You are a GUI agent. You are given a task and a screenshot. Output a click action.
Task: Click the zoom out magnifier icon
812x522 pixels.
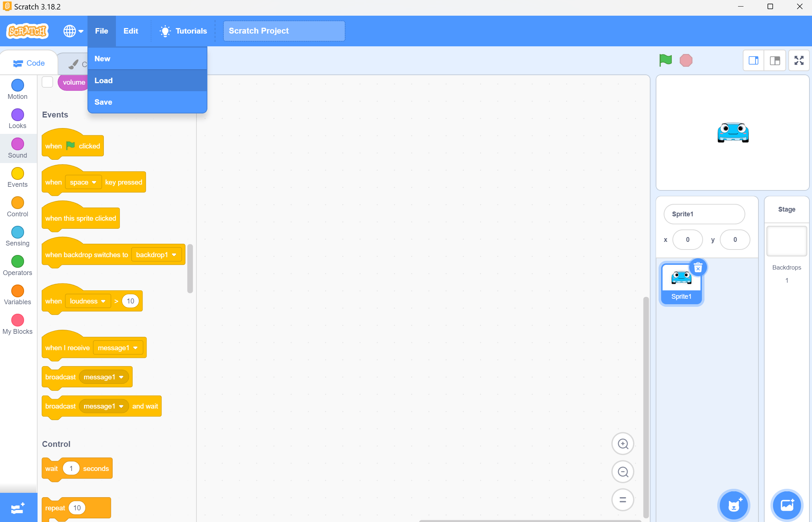(x=623, y=472)
